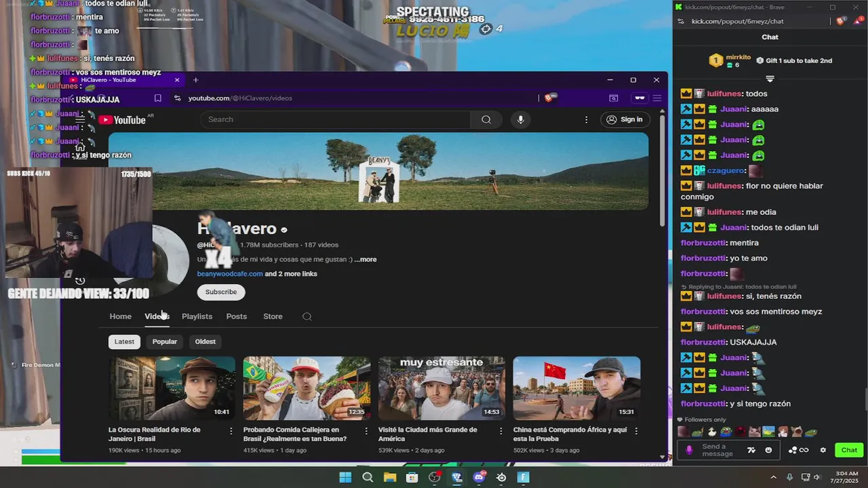
Task: Click the Send a message chat field
Action: (x=719, y=450)
